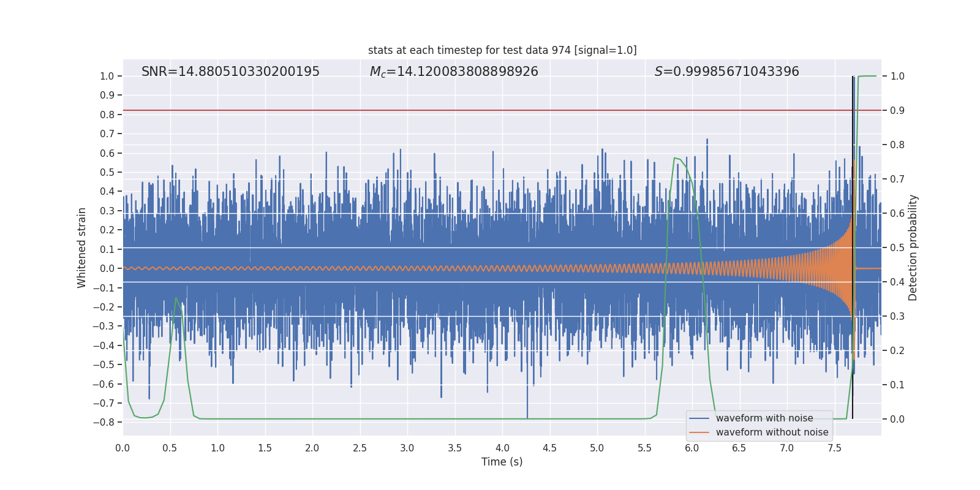980x490 pixels.
Task: Select the 1.0 tick on left strain axis
Action: point(107,76)
